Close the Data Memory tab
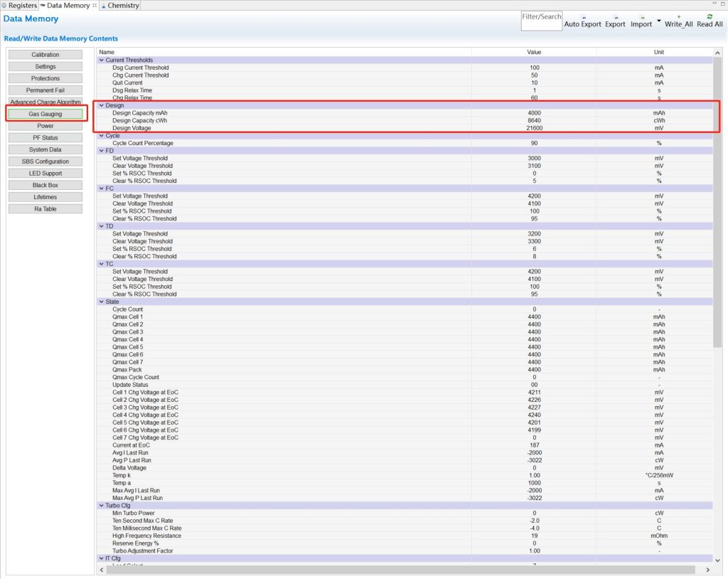Screen dimensions: 728x579 coord(95,6)
